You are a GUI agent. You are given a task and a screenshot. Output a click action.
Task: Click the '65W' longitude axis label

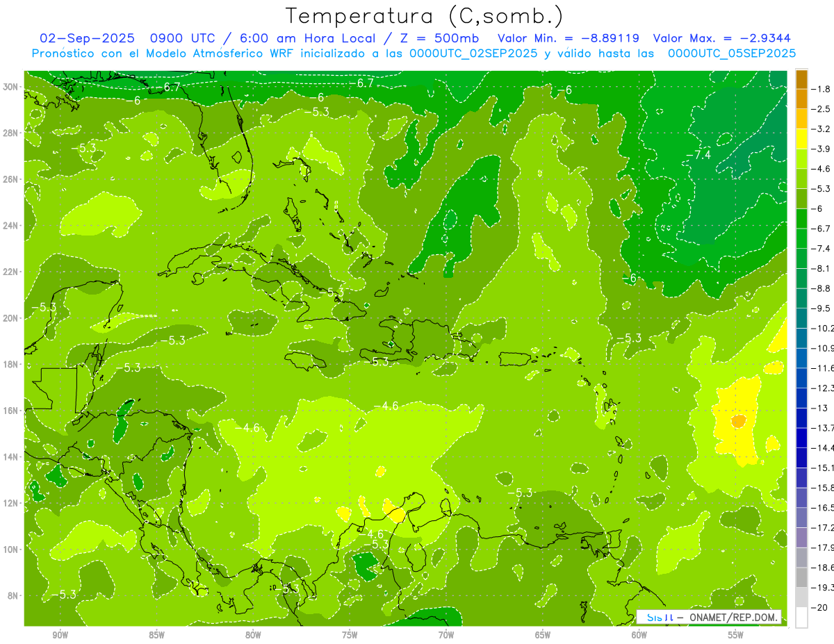[x=543, y=636]
